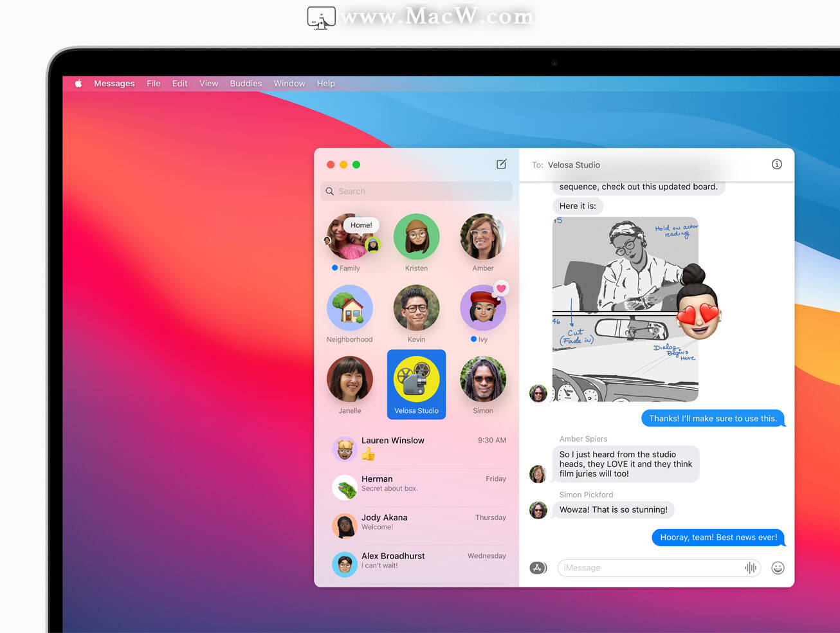Select the Neighborhood pinned group
The height and width of the screenshot is (633, 840).
[x=350, y=314]
